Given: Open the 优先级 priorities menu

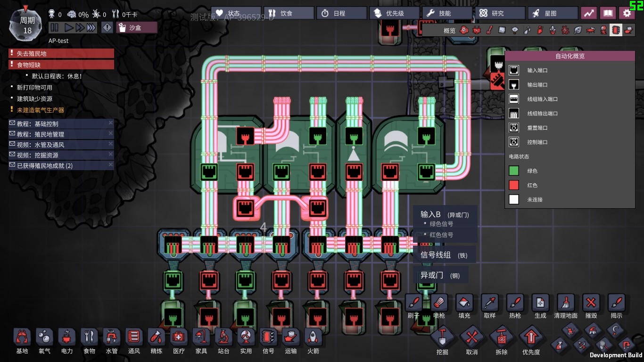Looking at the screenshot, I should tap(394, 13).
